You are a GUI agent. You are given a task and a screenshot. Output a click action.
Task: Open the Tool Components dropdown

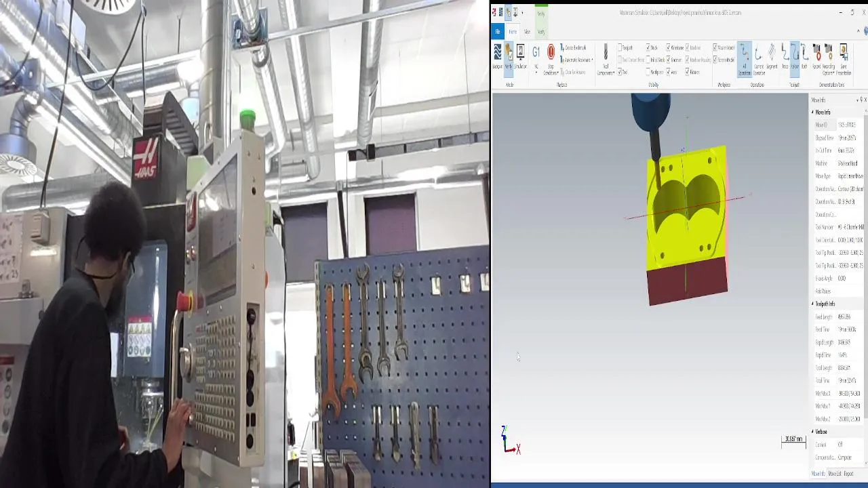606,60
